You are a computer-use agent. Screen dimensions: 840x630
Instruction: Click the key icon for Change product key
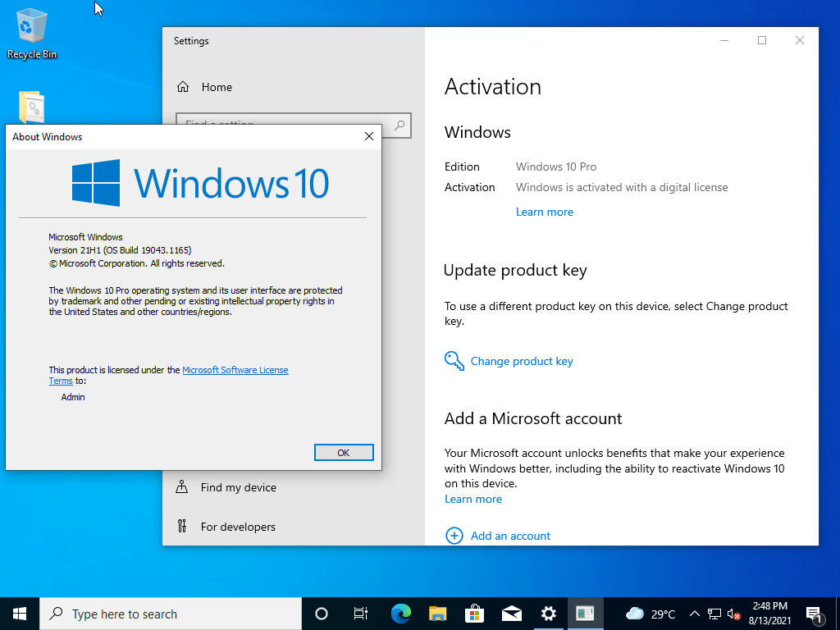click(x=454, y=361)
